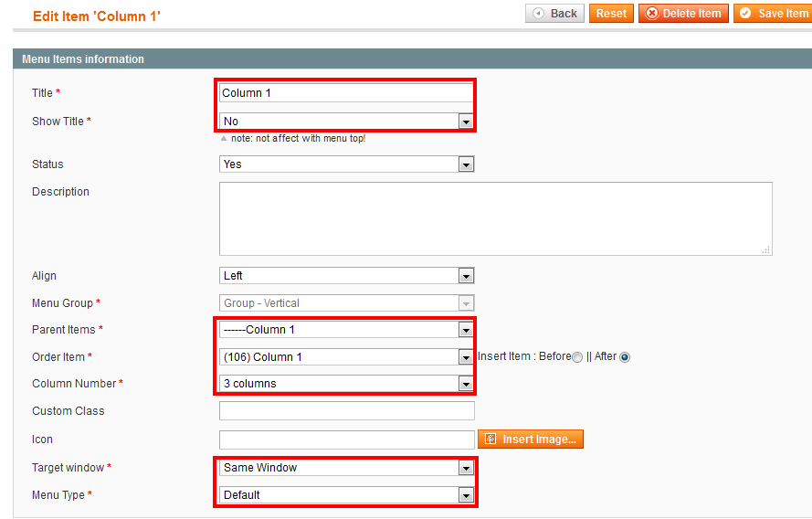The width and height of the screenshot is (812, 519).
Task: Click the 'Menu Items information' header
Action: [83, 59]
